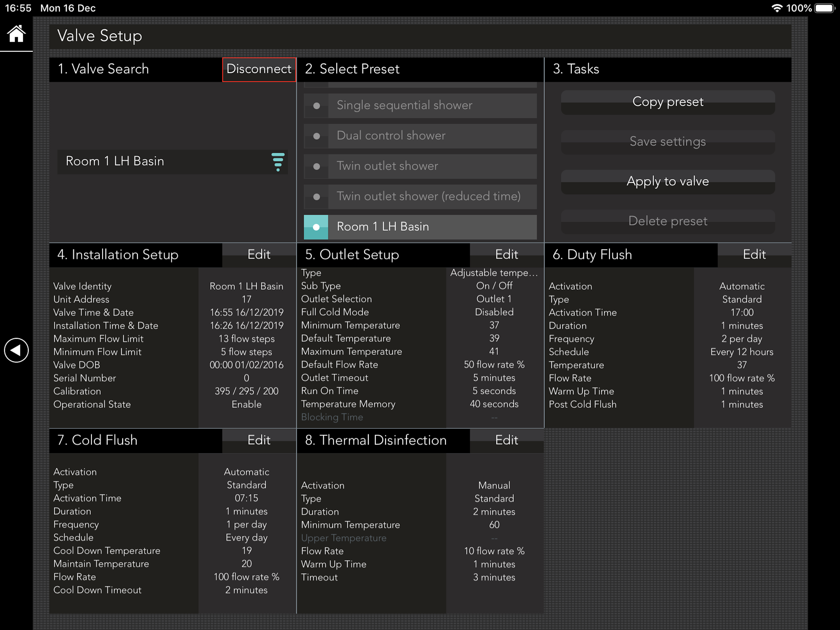Edit the Thermal Disinfection section

[x=507, y=441]
